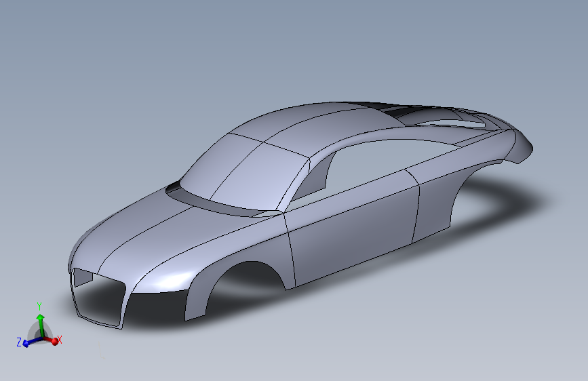Click the green Y axis arrow of triad
The width and height of the screenshot is (588, 381).
click(x=40, y=324)
